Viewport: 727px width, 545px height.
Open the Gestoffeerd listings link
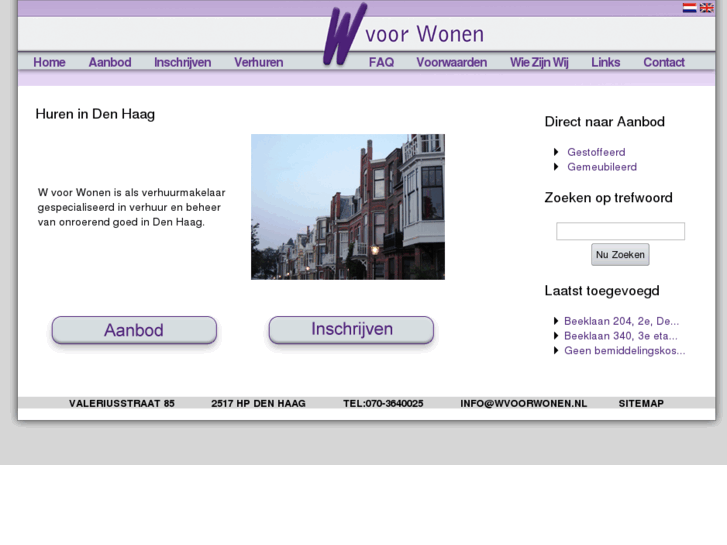(596, 152)
